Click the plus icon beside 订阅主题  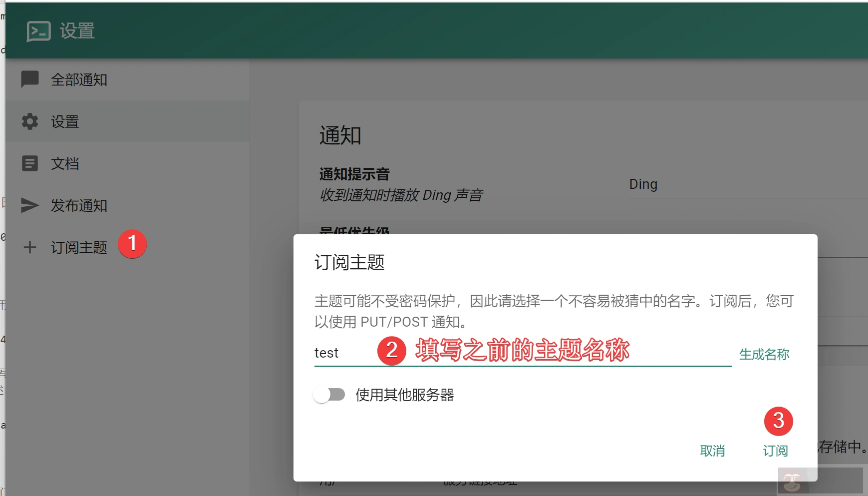30,247
